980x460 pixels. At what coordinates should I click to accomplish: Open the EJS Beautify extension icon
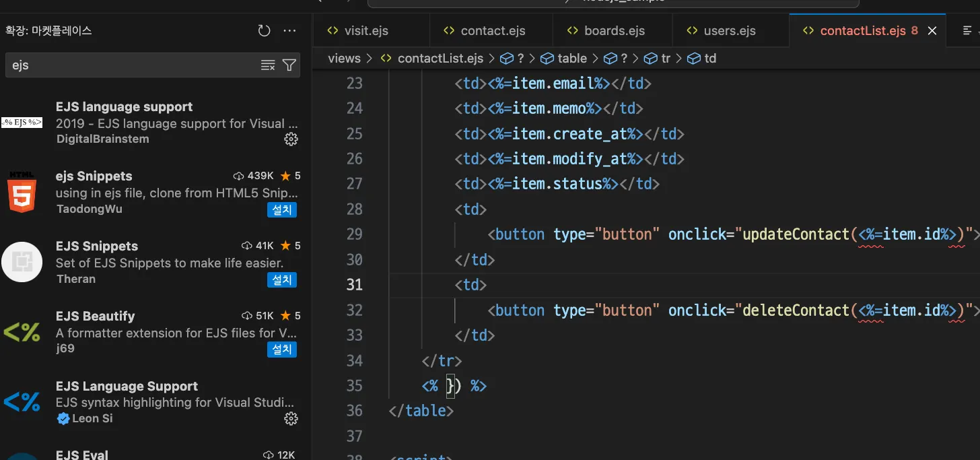click(x=22, y=332)
